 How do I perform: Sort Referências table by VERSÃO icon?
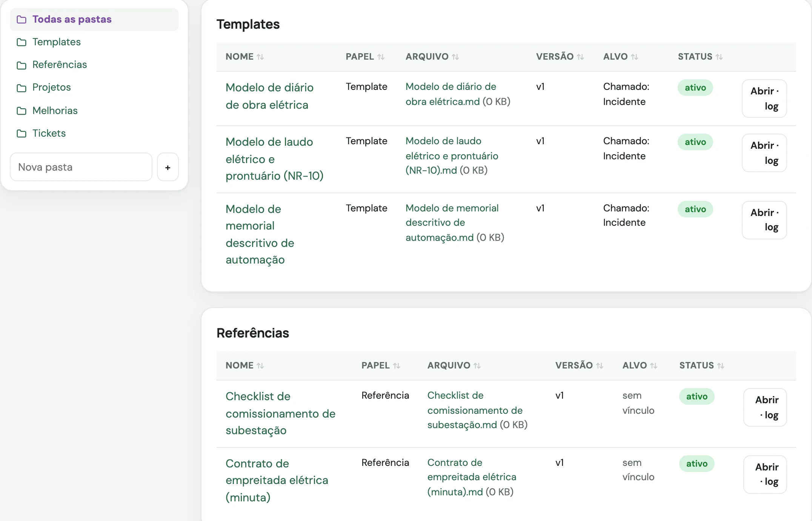[x=600, y=366]
